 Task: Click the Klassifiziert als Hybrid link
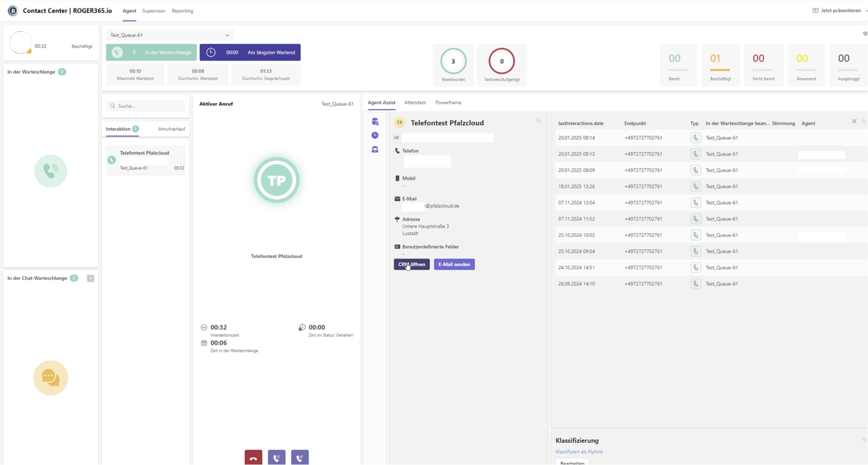[x=578, y=452]
